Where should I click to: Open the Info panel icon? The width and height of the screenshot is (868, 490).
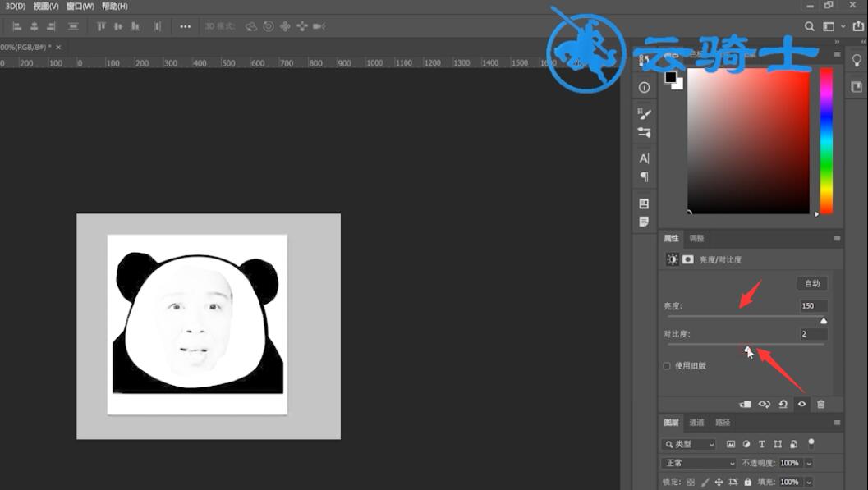[x=644, y=87]
